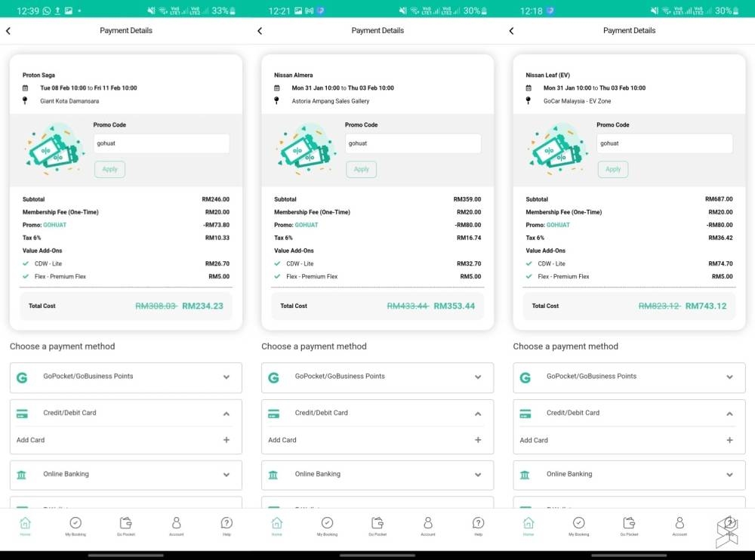Click the location pin beside GoCar Malaysia - EV Zone
The image size is (755, 560).
[x=528, y=100]
